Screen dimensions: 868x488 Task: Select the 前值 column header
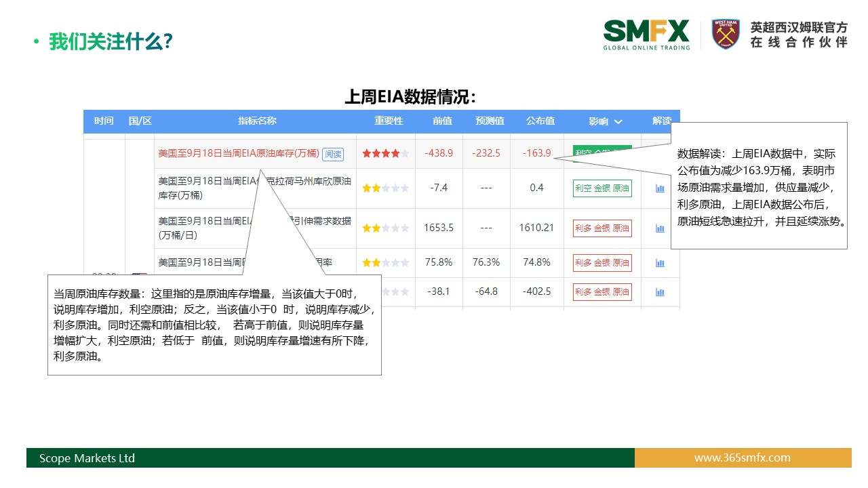click(x=442, y=121)
